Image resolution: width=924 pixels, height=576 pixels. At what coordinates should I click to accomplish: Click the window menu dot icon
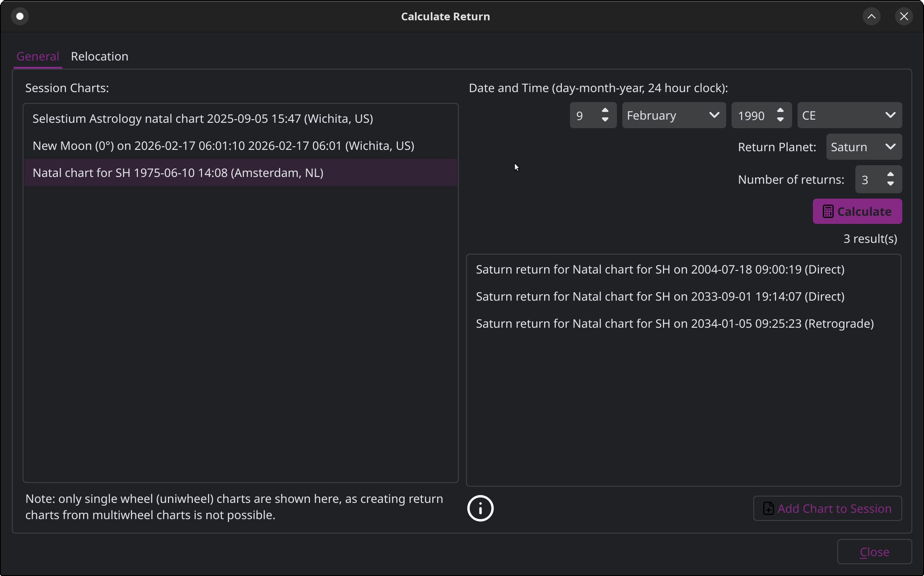(20, 16)
